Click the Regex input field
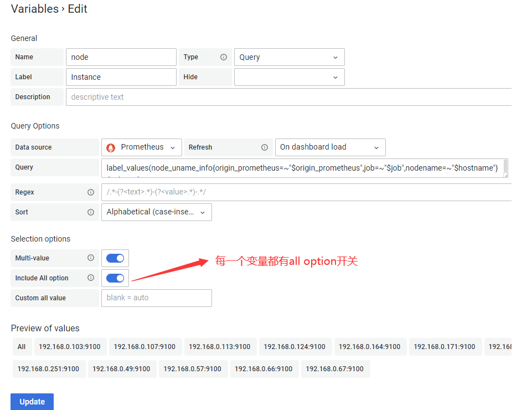Viewport: 532px width, 410px height. click(306, 192)
